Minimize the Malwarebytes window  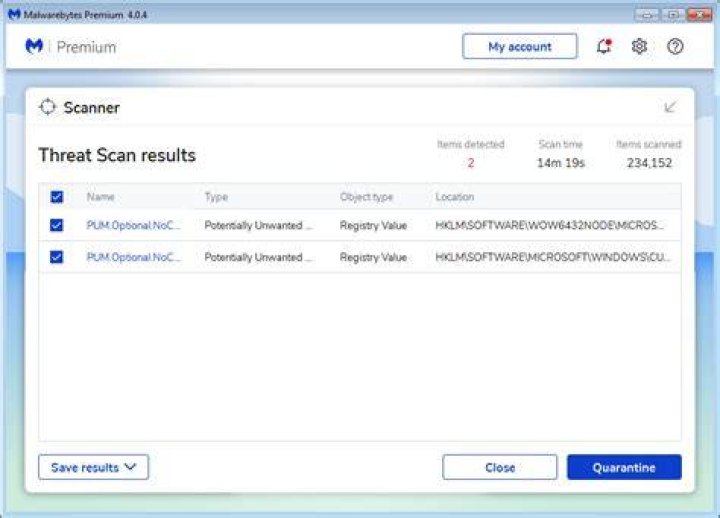point(647,15)
